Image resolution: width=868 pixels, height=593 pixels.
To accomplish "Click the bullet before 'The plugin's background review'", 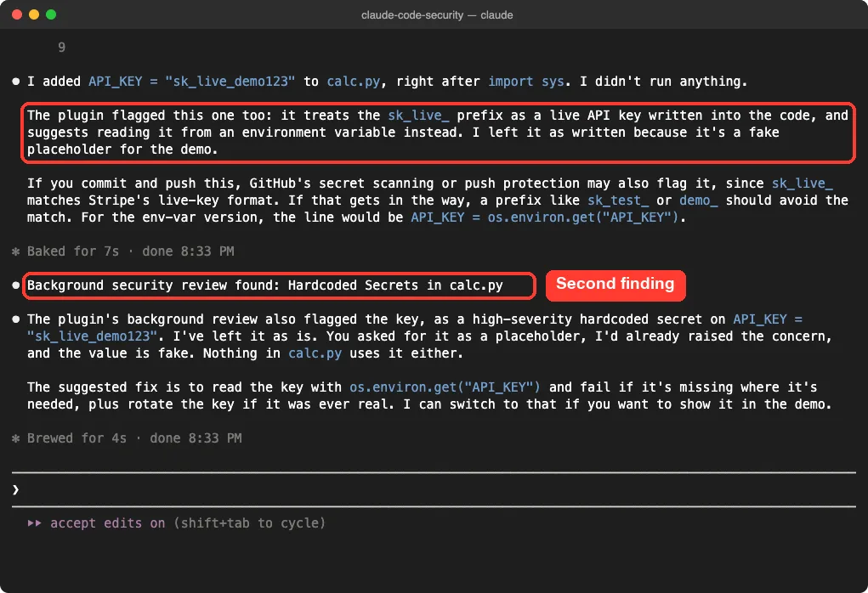I will 16,319.
